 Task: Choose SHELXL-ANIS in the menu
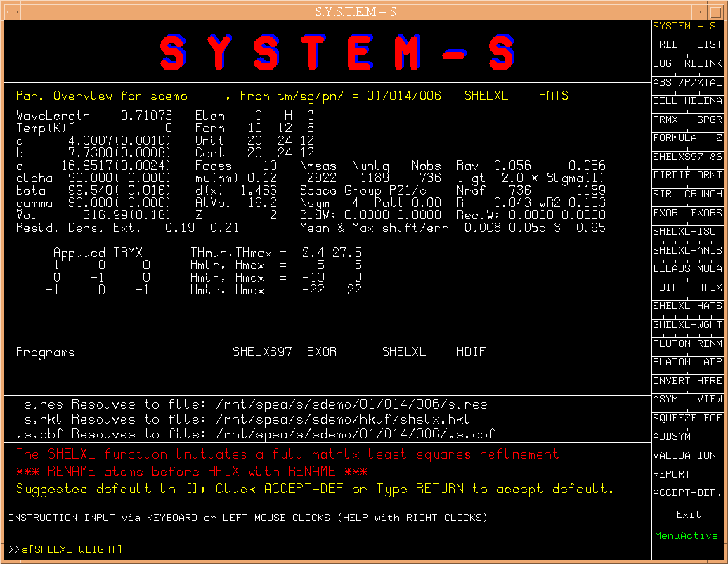687,250
